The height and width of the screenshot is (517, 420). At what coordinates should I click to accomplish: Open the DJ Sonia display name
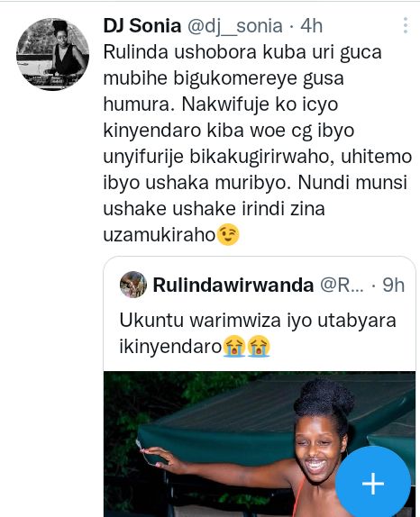pyautogui.click(x=142, y=26)
